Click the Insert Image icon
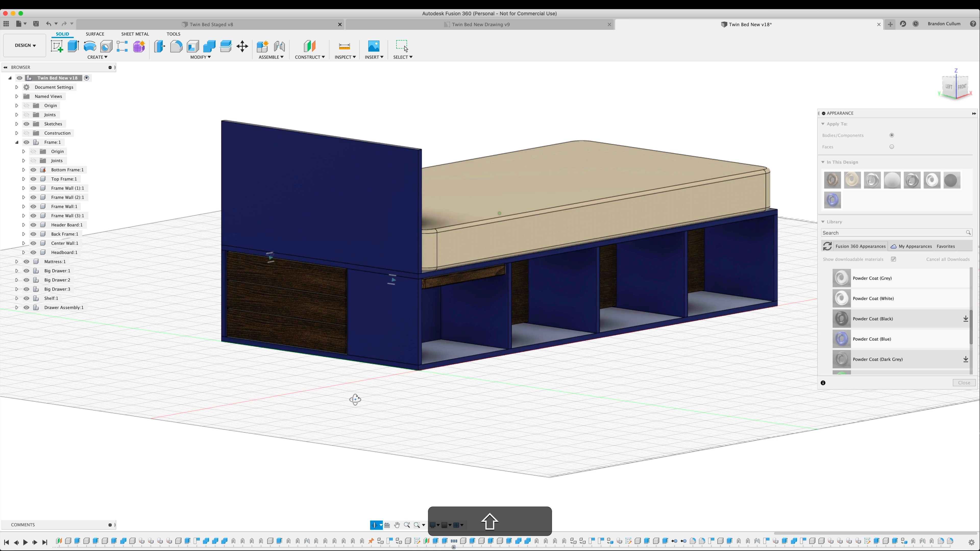 pos(374,46)
